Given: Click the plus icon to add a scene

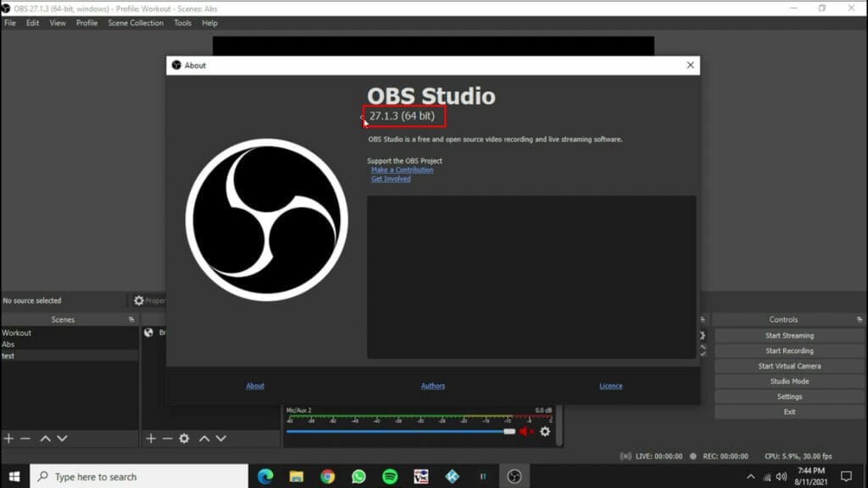Looking at the screenshot, I should 9,438.
